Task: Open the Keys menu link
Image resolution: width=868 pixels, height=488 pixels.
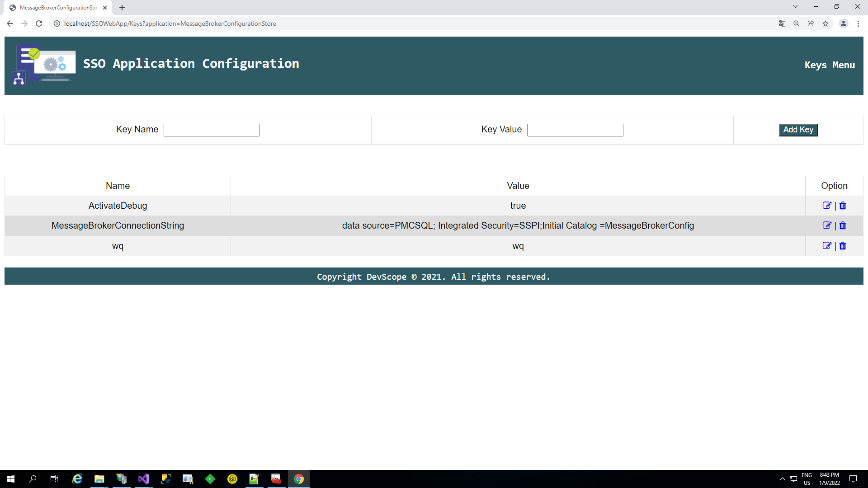Action: point(816,65)
